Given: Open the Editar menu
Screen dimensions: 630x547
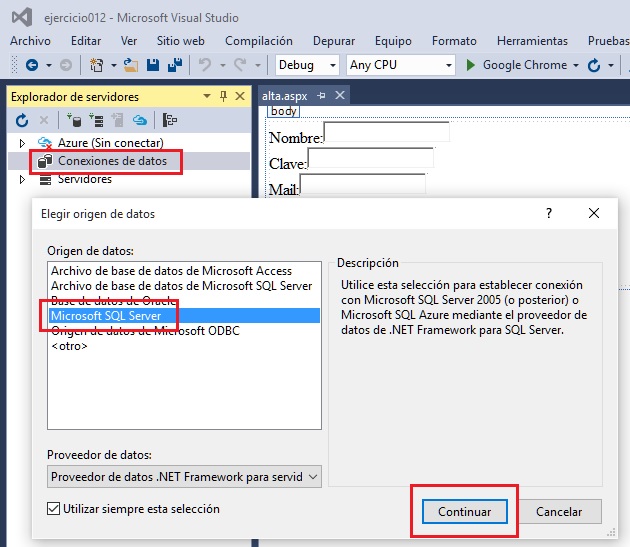Looking at the screenshot, I should click(x=86, y=41).
